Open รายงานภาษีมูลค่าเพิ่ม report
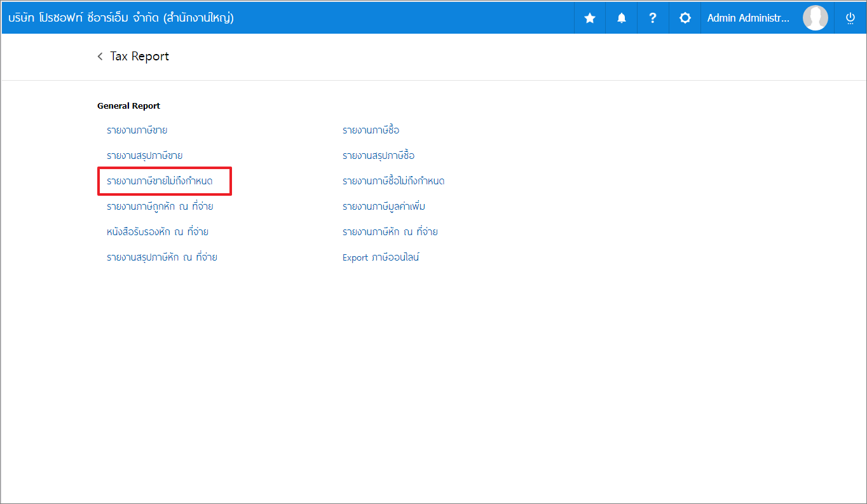 click(384, 207)
